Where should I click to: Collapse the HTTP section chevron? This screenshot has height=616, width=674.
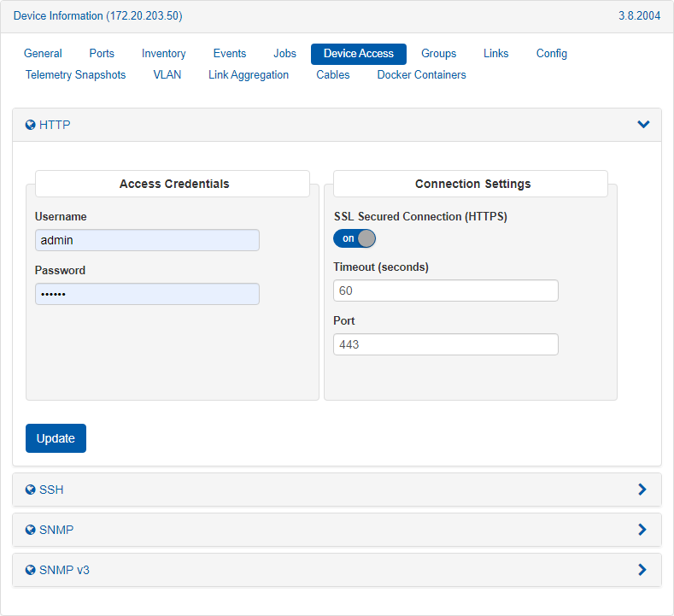[x=643, y=125]
